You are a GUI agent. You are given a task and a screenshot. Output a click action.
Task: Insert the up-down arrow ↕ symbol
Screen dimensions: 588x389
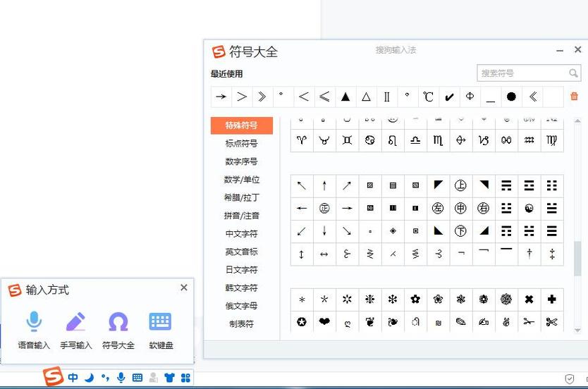point(302,254)
